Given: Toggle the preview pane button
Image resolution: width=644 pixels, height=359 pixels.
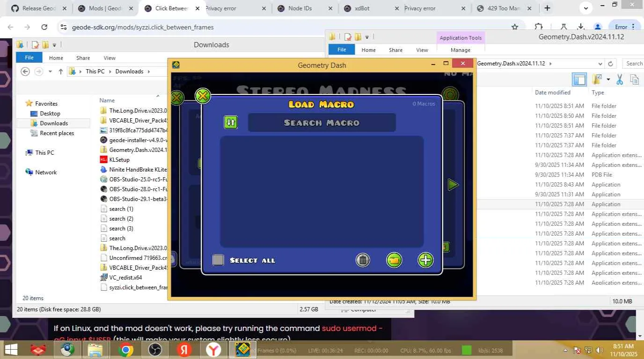Looking at the screenshot, I should [x=579, y=80].
